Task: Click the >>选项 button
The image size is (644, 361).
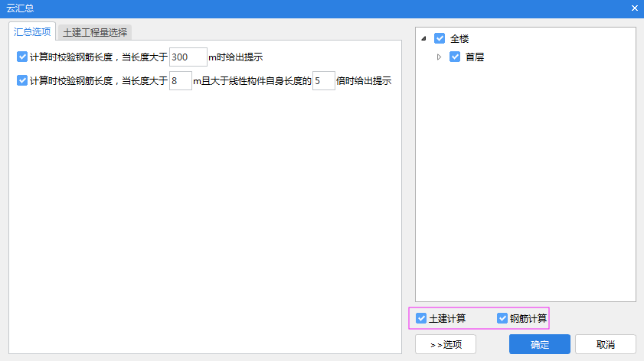Action: (445, 345)
